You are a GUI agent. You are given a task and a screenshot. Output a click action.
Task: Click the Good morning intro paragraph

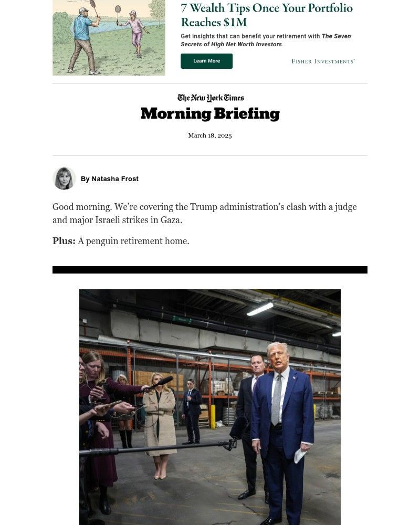(x=205, y=213)
